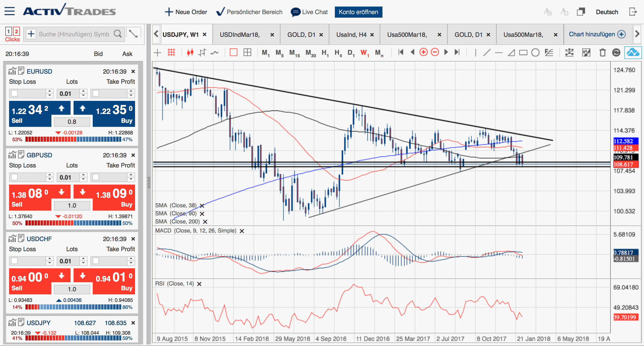This screenshot has width=644, height=346.
Task: Step chart forward one bar
Action: (x=446, y=52)
